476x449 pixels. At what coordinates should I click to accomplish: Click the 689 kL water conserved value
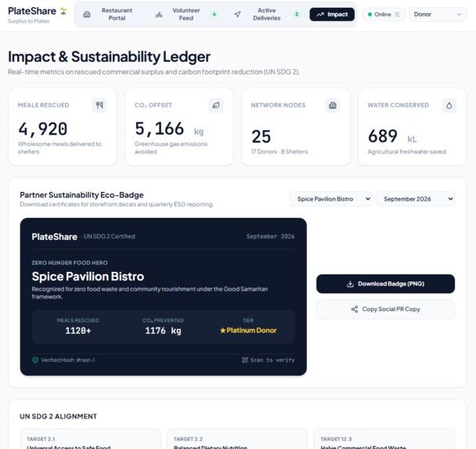tap(392, 136)
